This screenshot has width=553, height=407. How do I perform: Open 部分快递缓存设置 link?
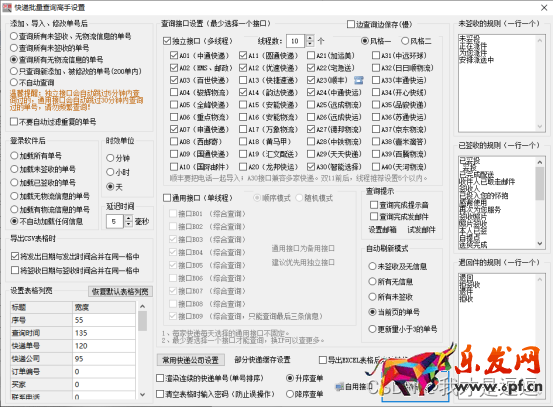pos(262,360)
